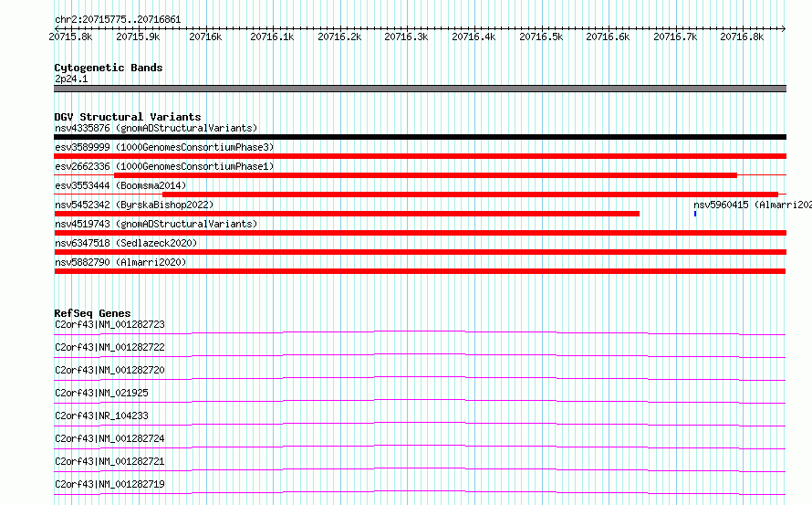Open esv2662336 1000GenomesConsortiumPhase1 label
812x505 pixels.
(x=164, y=166)
